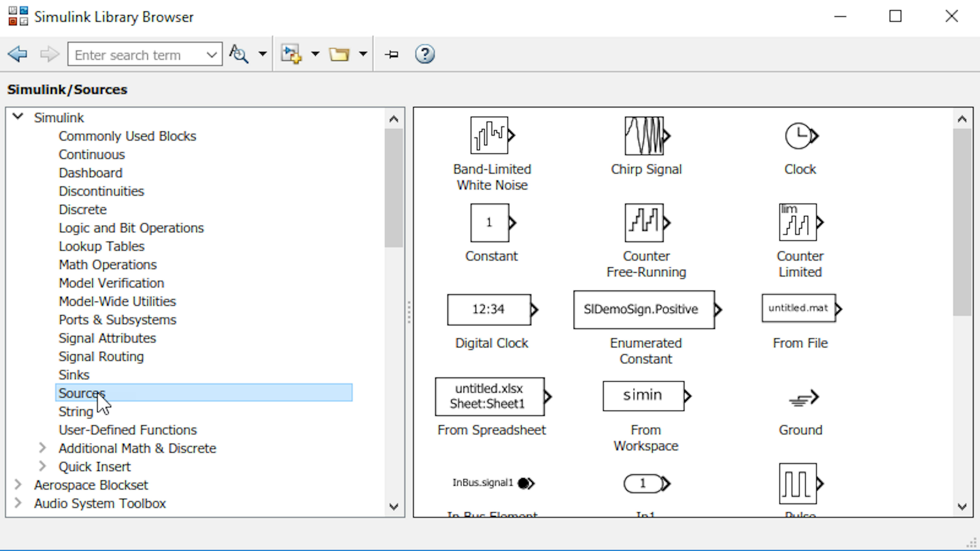Select the Signal Attributes library
Screen dimensions: 980x551
point(107,338)
